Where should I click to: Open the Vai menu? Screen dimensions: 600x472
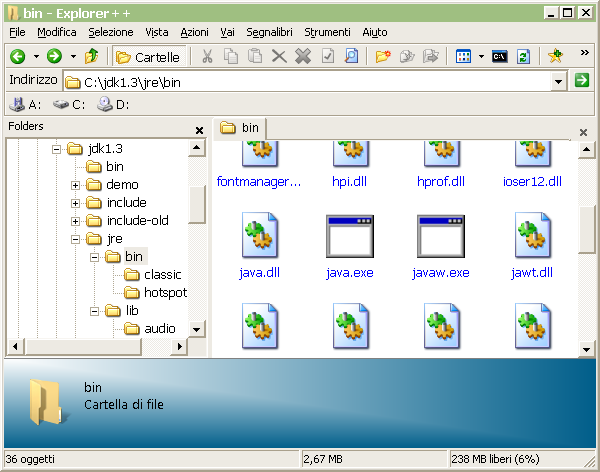[x=227, y=32]
